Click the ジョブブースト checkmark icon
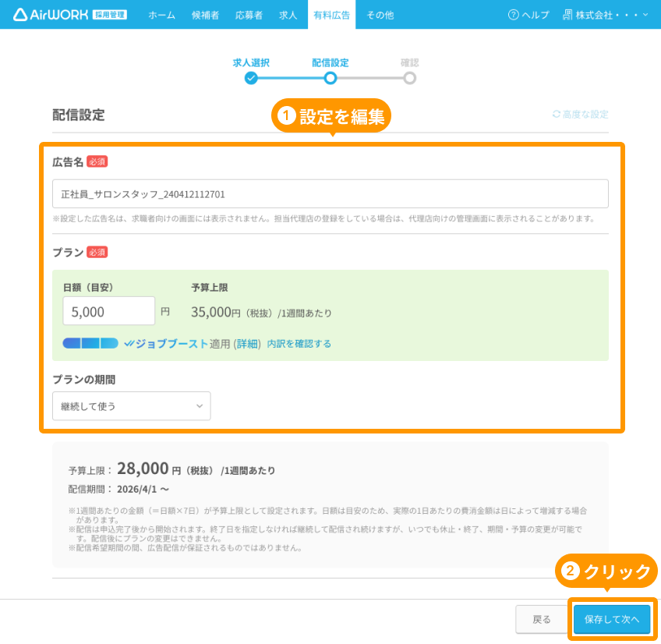Viewport: 661px width, 644px height. point(129,344)
